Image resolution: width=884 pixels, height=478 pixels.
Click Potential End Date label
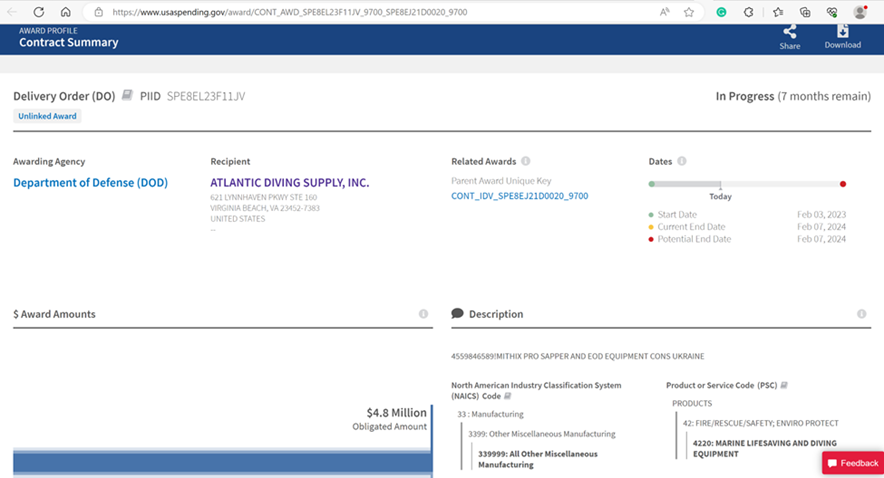click(694, 239)
